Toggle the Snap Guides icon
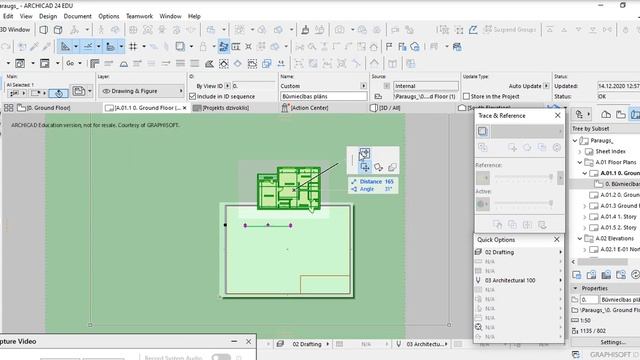 [x=88, y=47]
